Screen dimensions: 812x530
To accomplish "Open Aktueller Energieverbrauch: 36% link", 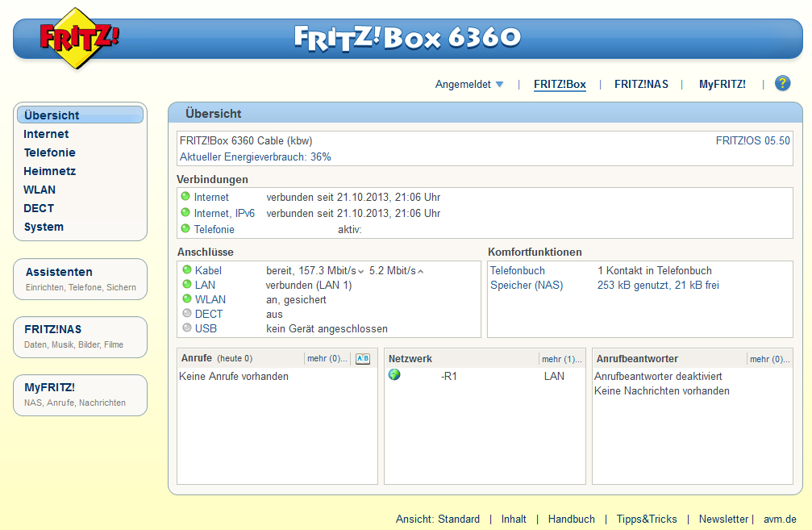I will tap(256, 157).
